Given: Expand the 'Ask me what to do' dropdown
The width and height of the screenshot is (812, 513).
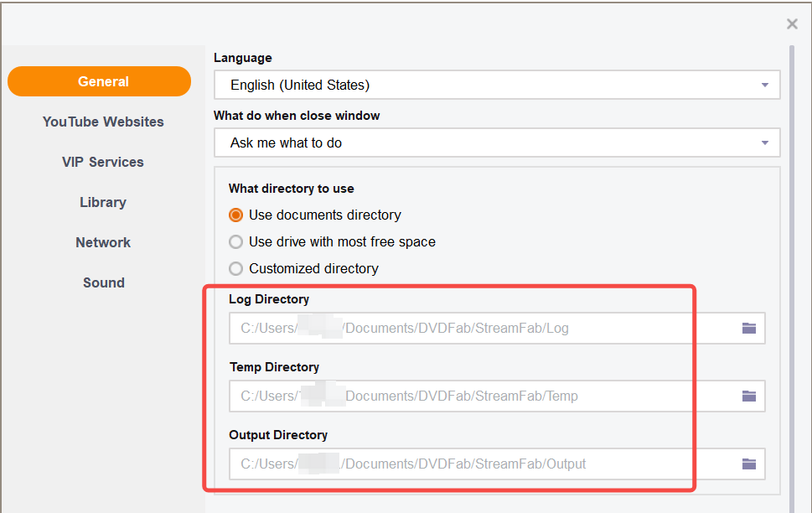Looking at the screenshot, I should [496, 142].
